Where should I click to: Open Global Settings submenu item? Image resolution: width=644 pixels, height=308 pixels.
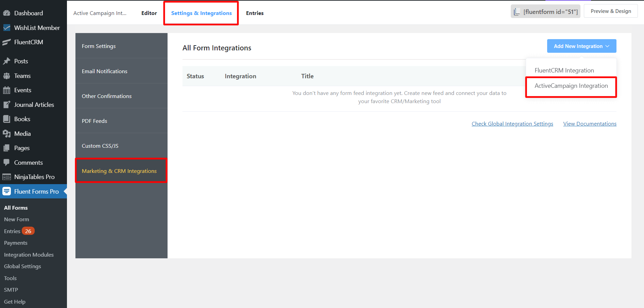coord(22,266)
